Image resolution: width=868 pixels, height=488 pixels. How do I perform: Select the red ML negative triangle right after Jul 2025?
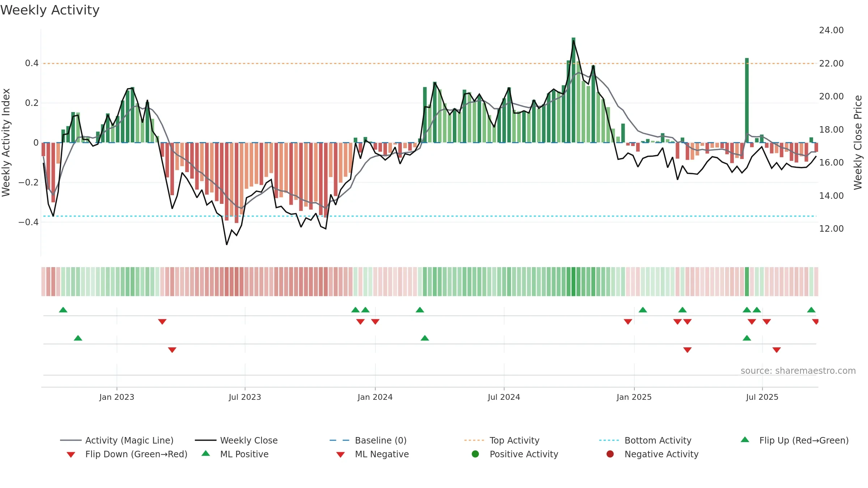pos(776,350)
